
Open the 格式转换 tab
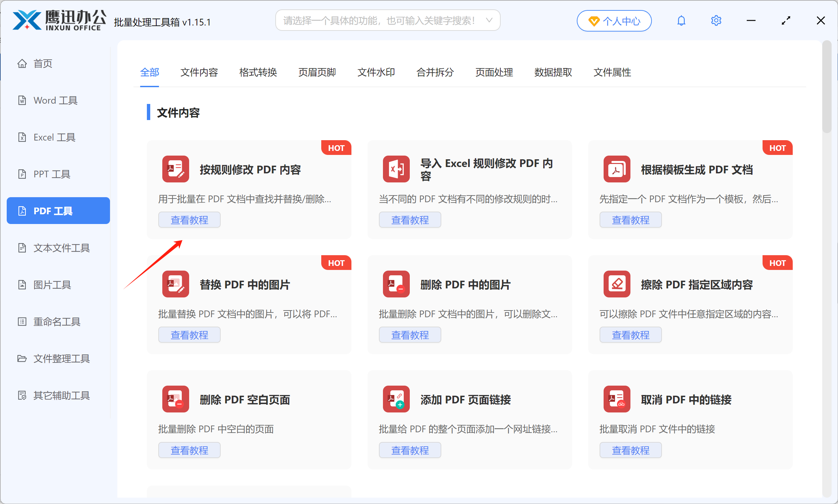(258, 72)
